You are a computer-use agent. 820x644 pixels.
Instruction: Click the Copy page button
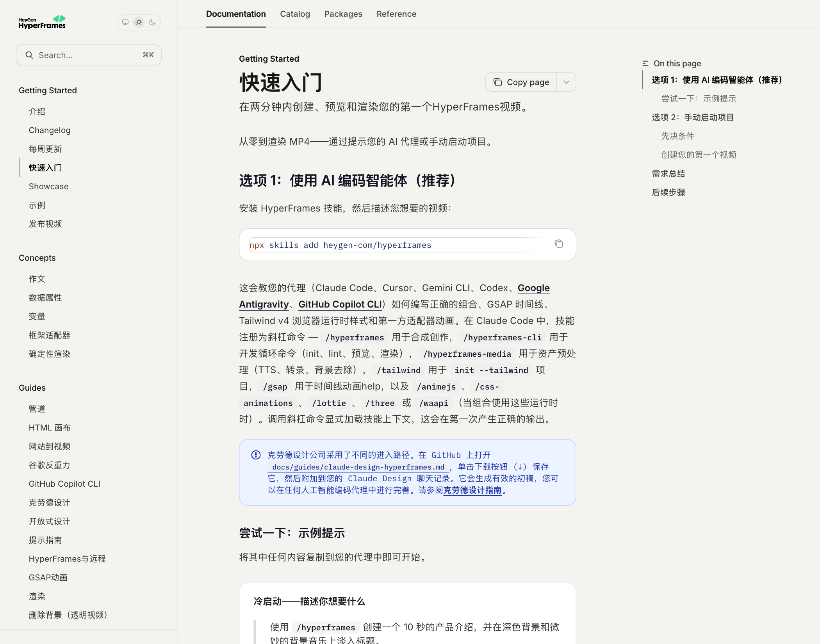coord(521,82)
